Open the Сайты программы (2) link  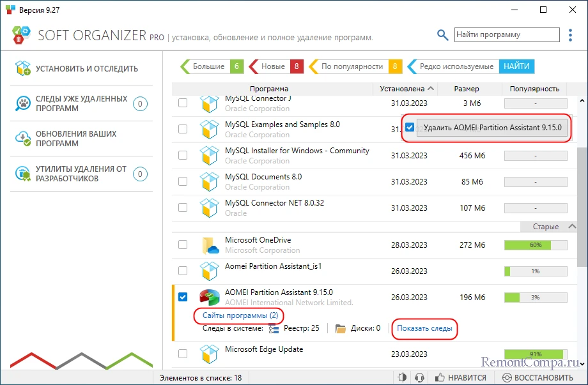coord(240,315)
